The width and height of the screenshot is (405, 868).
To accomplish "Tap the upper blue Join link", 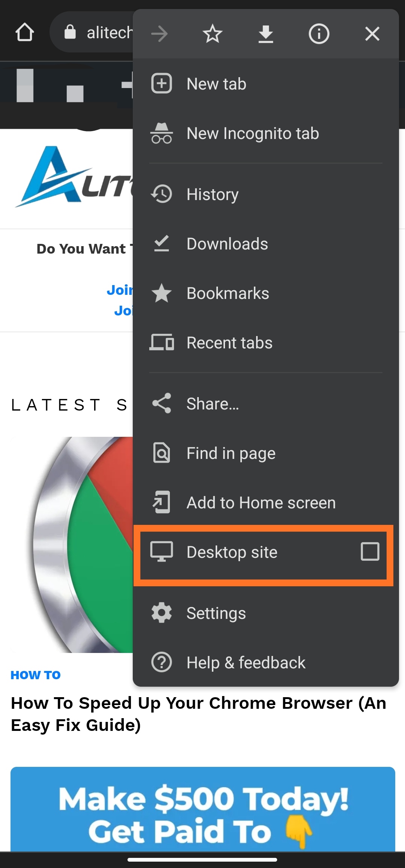I will point(120,290).
